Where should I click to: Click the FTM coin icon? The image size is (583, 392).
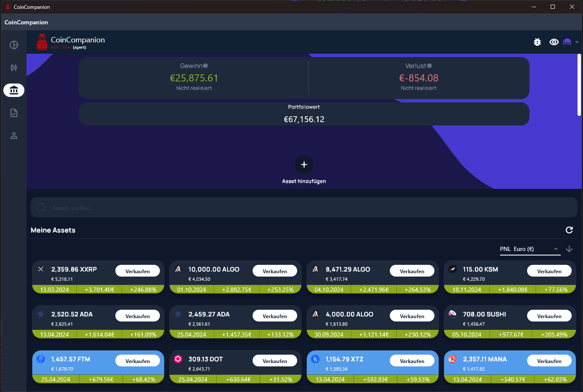click(x=41, y=359)
